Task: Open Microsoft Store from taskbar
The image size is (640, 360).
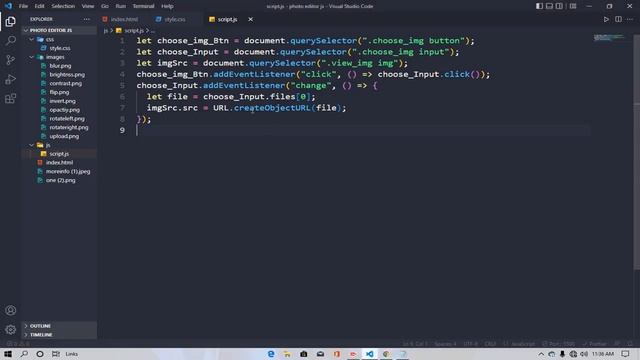Action: tap(304, 354)
